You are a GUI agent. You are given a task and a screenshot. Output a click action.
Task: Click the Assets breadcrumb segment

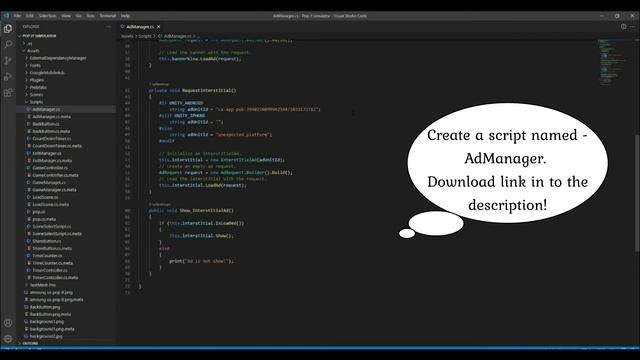pyautogui.click(x=127, y=36)
